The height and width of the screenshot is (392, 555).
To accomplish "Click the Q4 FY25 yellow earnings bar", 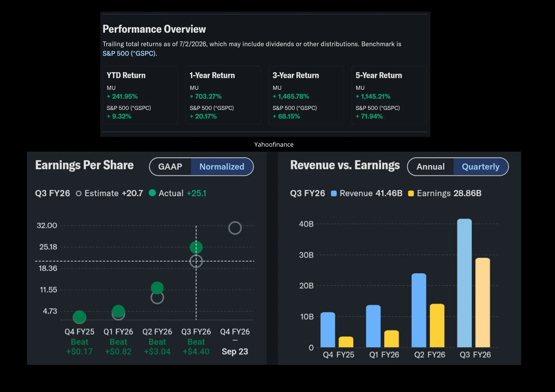I will click(346, 342).
